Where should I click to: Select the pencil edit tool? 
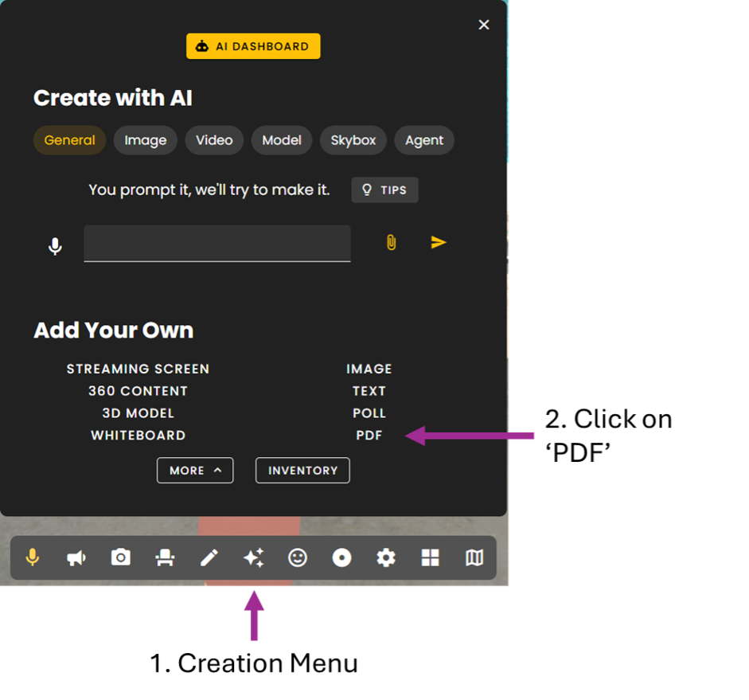(x=209, y=557)
